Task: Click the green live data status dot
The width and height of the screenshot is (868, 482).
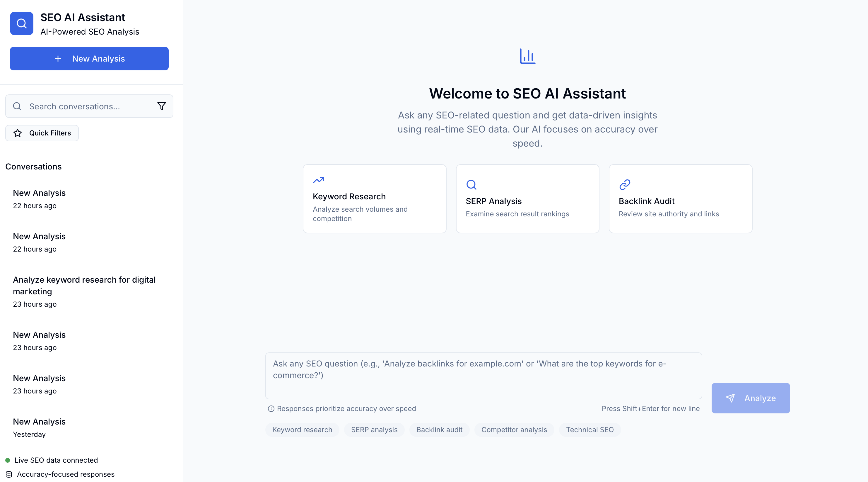Action: (x=8, y=460)
